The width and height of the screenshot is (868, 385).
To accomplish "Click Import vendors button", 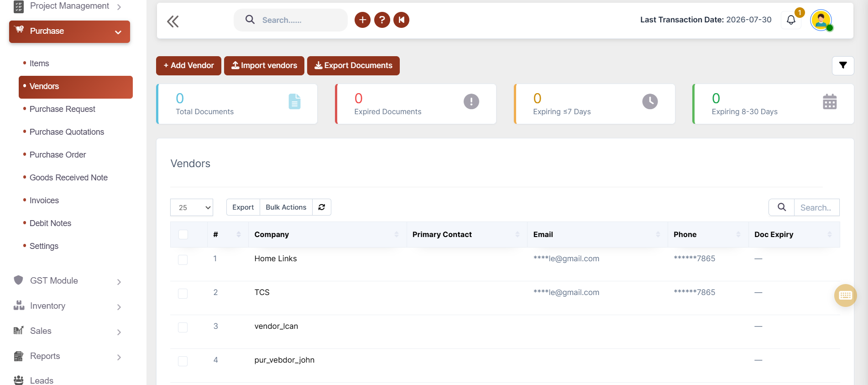I will point(264,66).
